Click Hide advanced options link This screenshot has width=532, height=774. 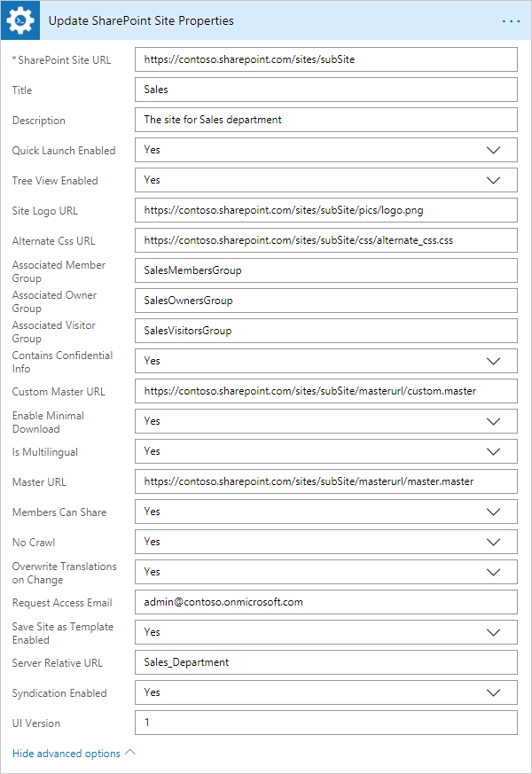click(74, 754)
